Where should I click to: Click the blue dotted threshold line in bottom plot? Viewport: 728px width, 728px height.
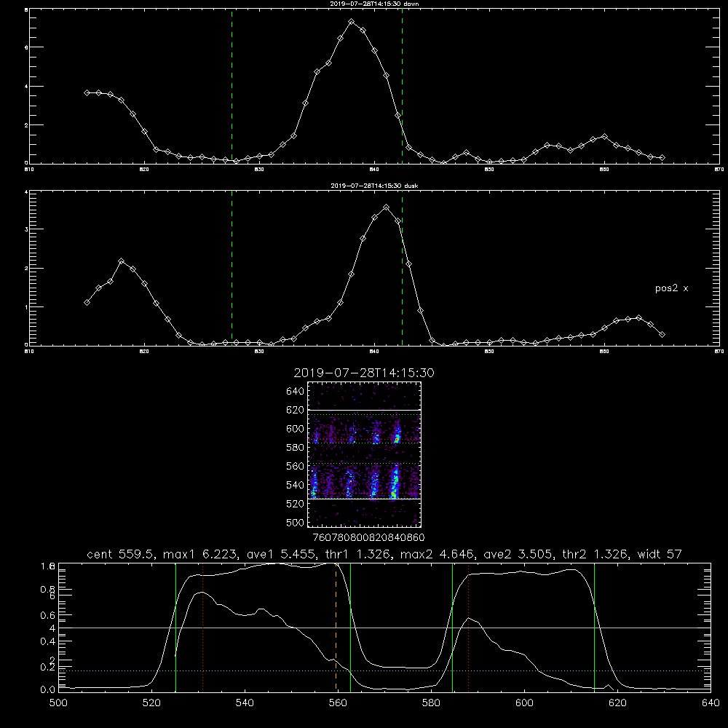pos(384,671)
